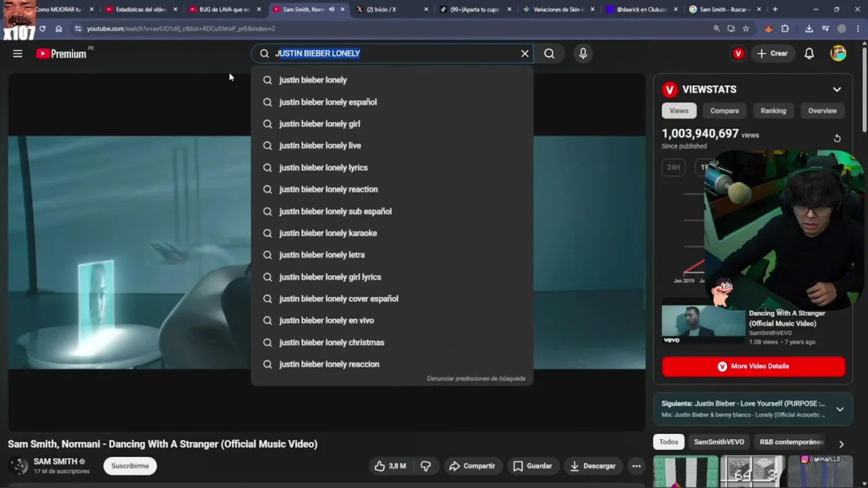Image resolution: width=868 pixels, height=488 pixels.
Task: Open browser downloads icon
Action: coord(809,28)
